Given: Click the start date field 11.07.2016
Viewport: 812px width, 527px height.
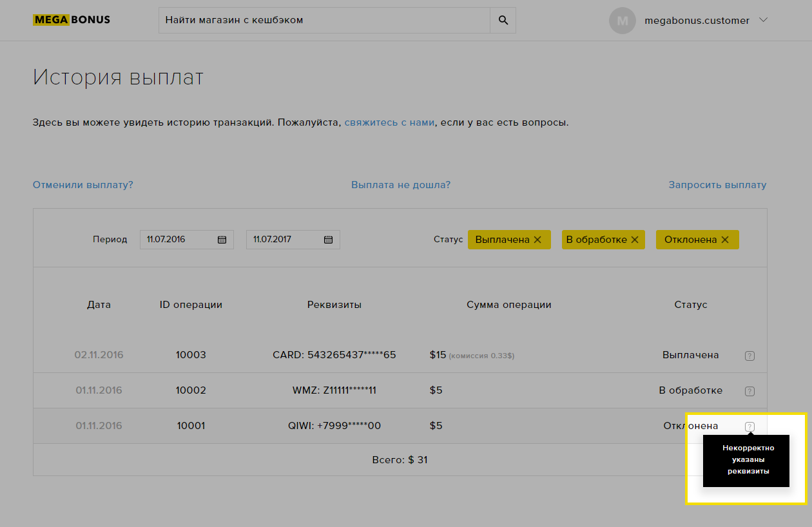Looking at the screenshot, I should pos(187,240).
